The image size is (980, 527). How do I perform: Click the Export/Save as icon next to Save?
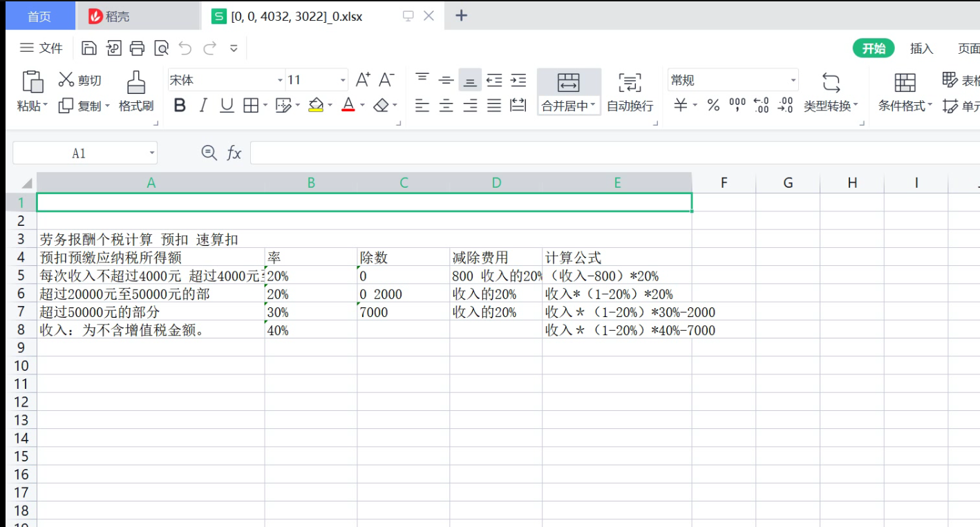click(x=113, y=48)
